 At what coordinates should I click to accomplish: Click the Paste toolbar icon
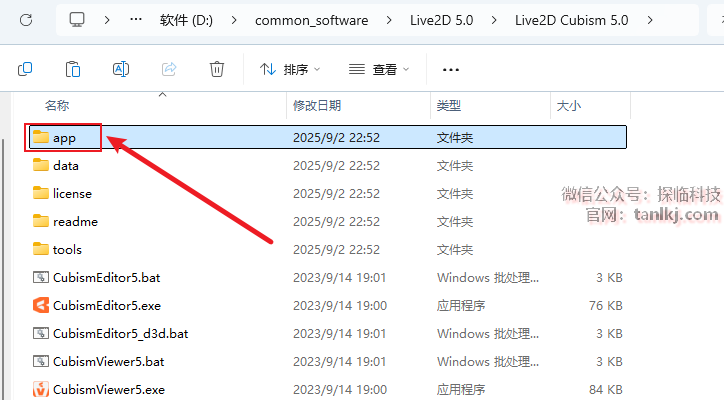tap(72, 69)
